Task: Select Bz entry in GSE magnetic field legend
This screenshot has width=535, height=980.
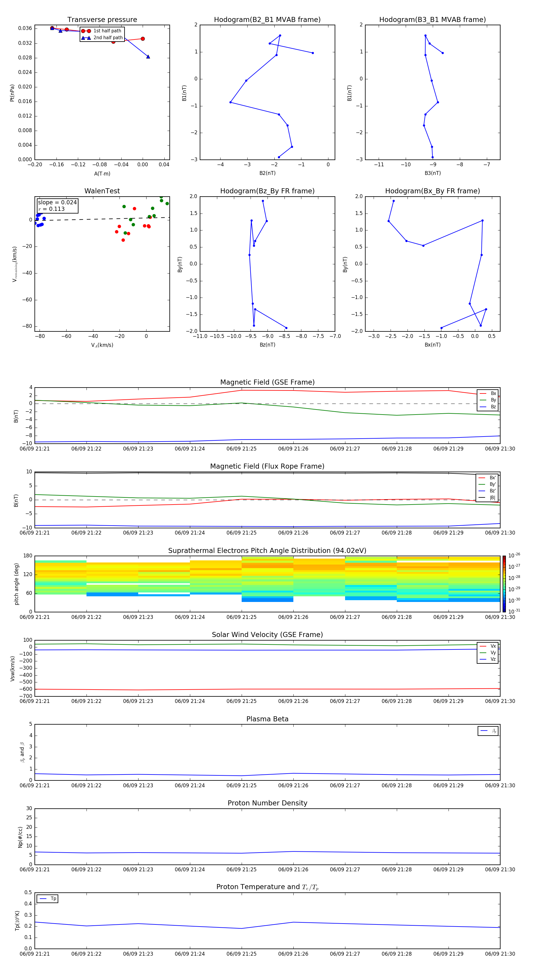Action: 488,407
